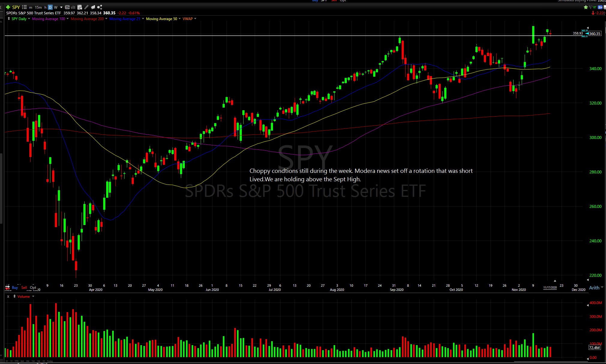Click the green favorite star icon
The height and width of the screenshot is (364, 606).
pyautogui.click(x=586, y=7)
